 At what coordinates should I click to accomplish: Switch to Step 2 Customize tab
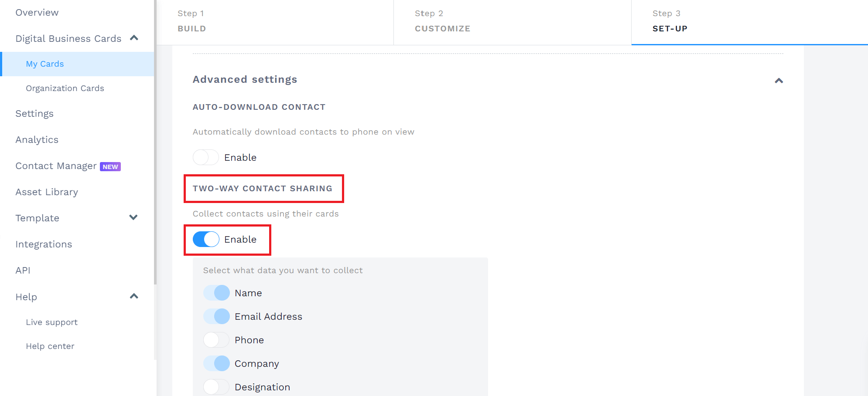[512, 22]
